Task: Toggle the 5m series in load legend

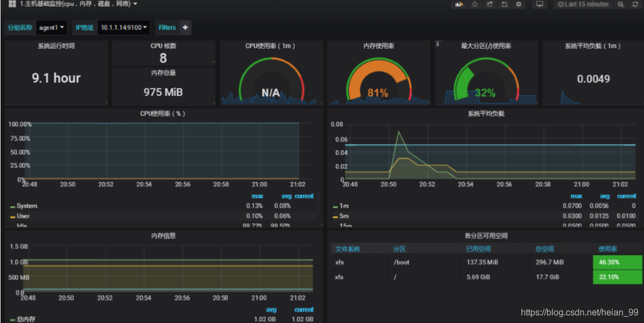Action: pyautogui.click(x=344, y=216)
